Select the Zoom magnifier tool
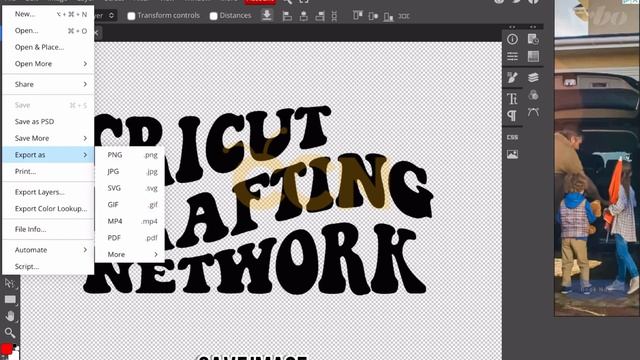 (x=10, y=333)
